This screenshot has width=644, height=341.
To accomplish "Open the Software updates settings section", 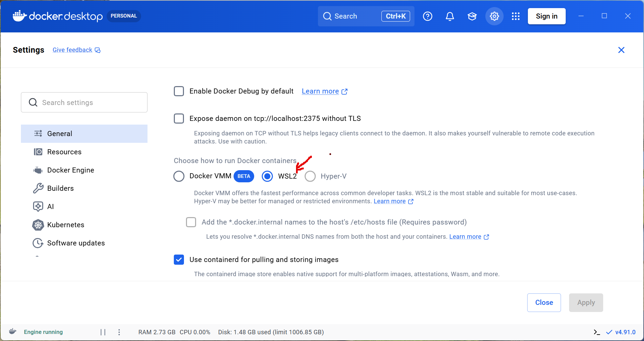I will [84, 243].
